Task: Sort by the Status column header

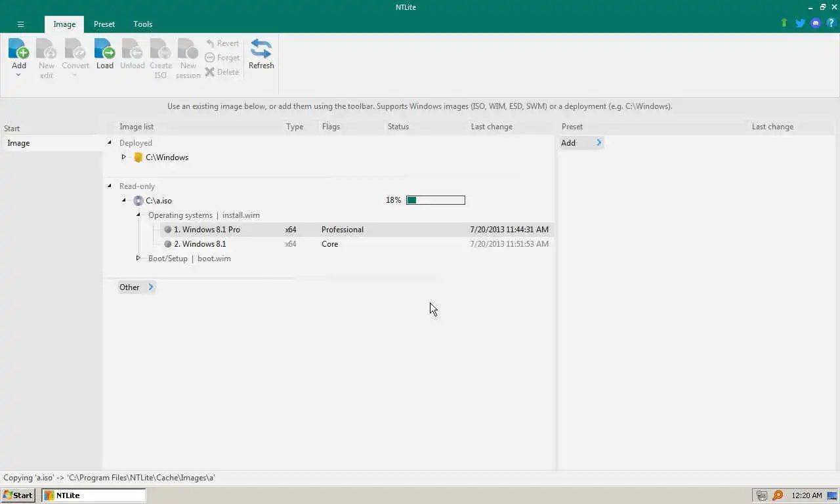Action: pos(398,127)
